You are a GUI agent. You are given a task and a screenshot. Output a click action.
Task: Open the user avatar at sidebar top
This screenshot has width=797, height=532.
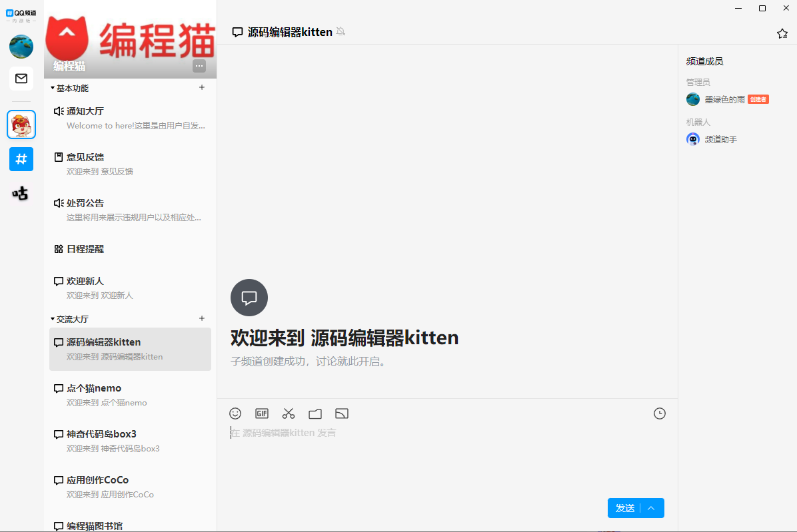[21, 47]
